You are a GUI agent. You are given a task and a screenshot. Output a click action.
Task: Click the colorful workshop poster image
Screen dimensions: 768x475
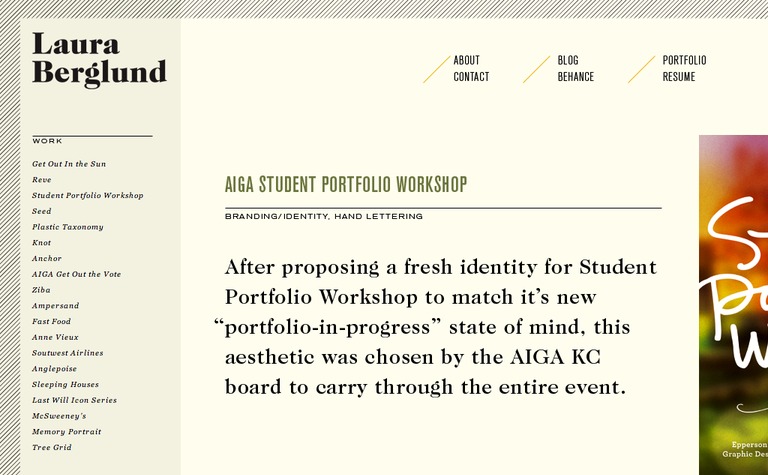click(x=733, y=305)
